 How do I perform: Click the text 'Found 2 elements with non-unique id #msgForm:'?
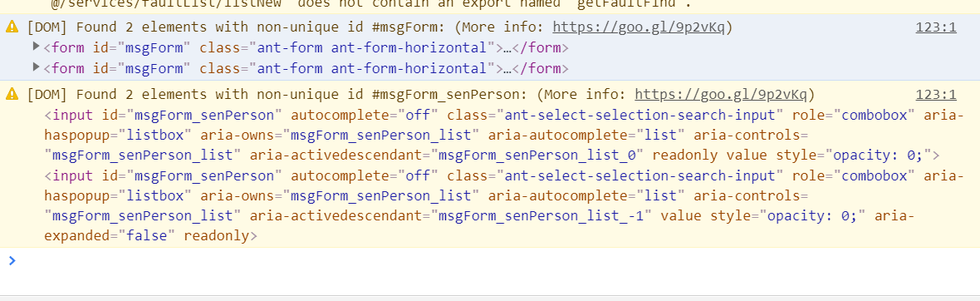[259, 27]
